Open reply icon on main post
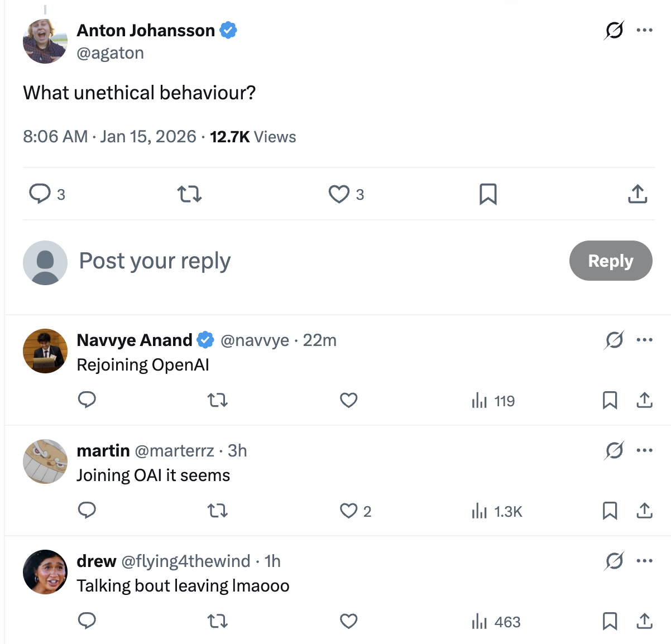Viewport: 671px width, 644px height. (x=40, y=194)
